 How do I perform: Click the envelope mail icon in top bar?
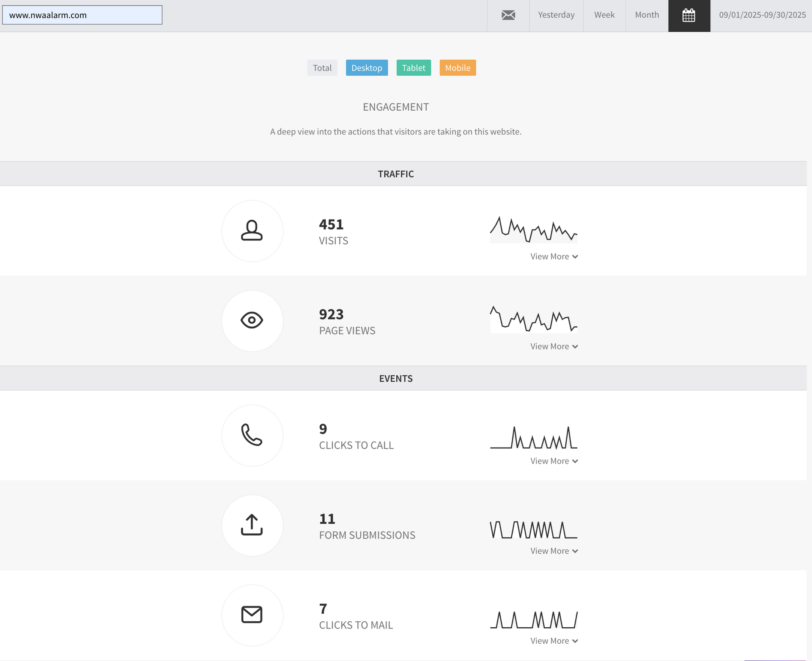tap(508, 15)
